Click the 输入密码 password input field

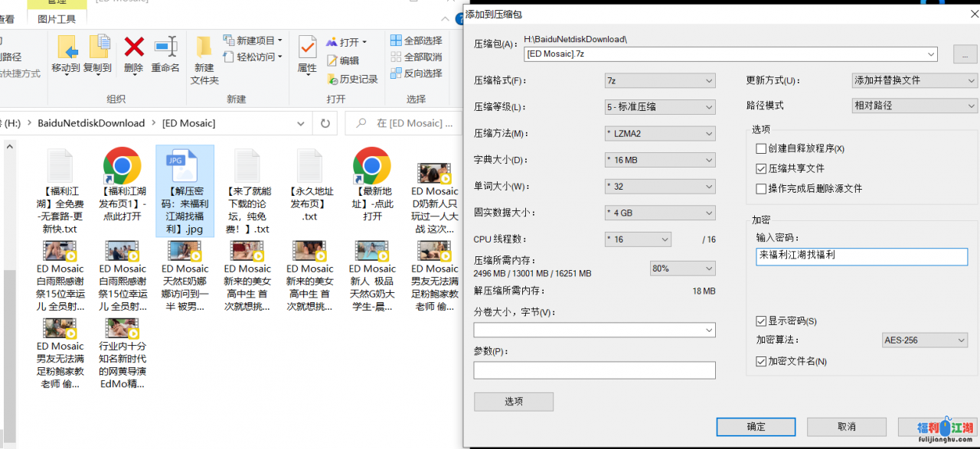[861, 255]
